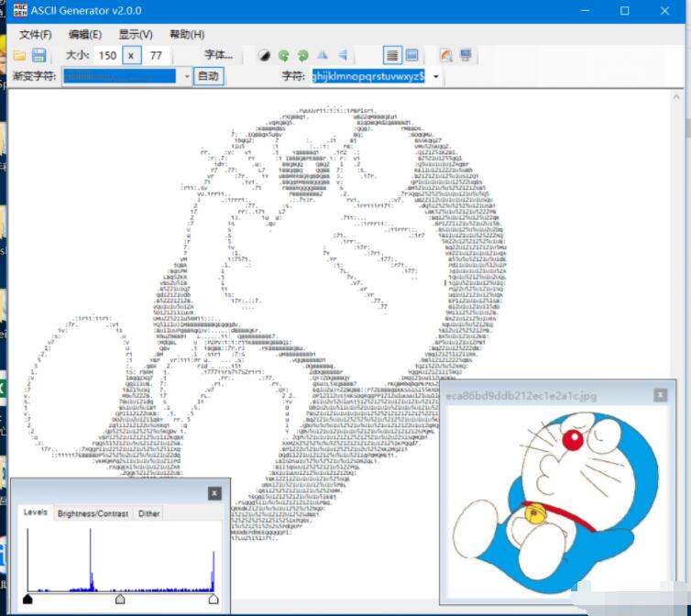The image size is (691, 616).
Task: Switch to image view mode icon
Action: coord(411,55)
